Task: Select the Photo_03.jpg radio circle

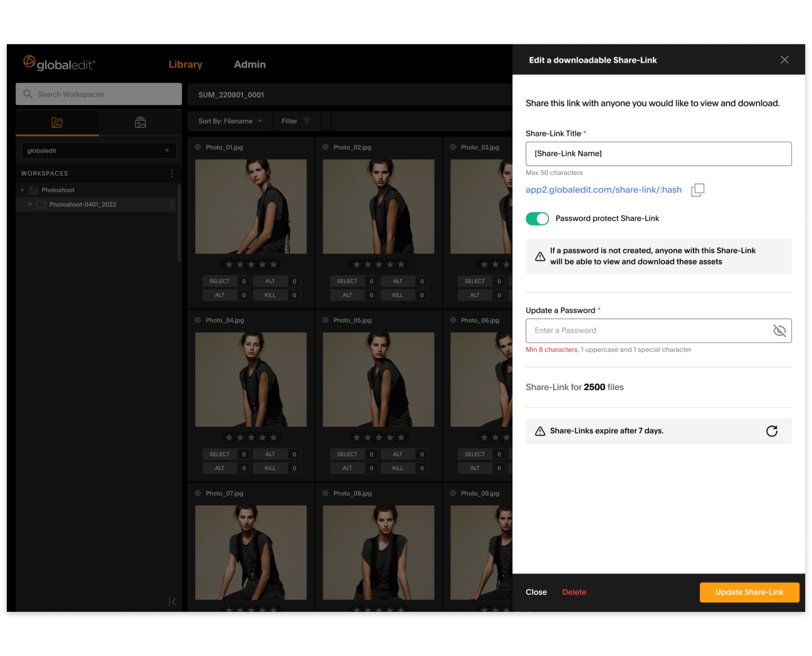Action: [x=453, y=147]
